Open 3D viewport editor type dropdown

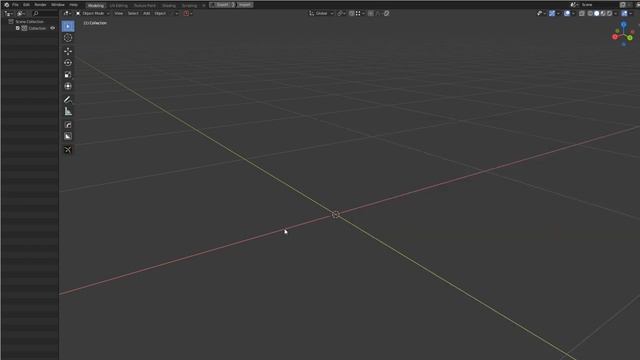pyautogui.click(x=67, y=13)
